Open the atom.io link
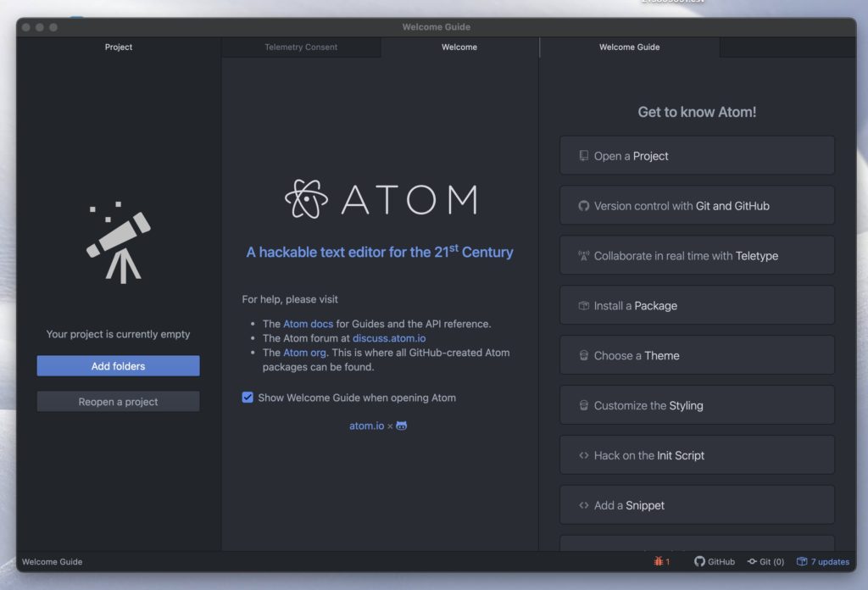 click(x=366, y=426)
